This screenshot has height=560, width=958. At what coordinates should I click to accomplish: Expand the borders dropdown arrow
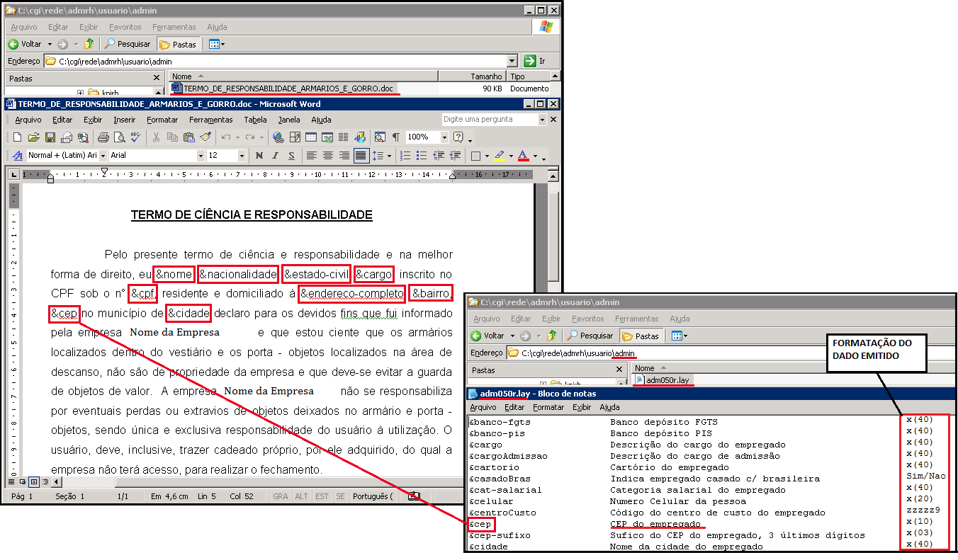coord(485,156)
